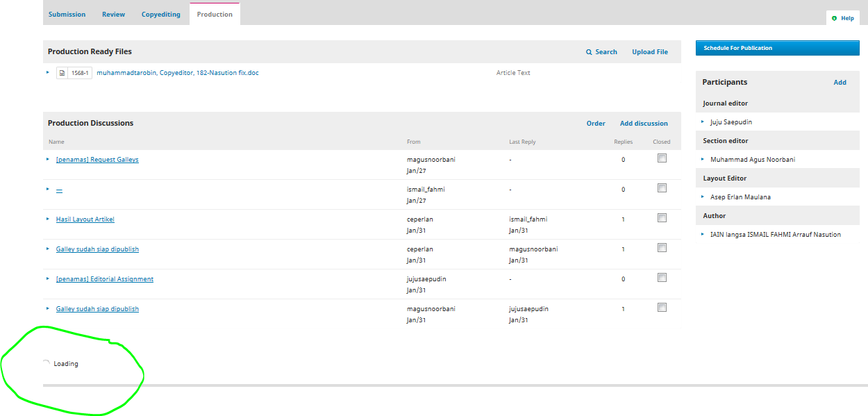868x416 pixels.
Task: Expand Asep Erlan Maulana participant options
Action: point(703,197)
